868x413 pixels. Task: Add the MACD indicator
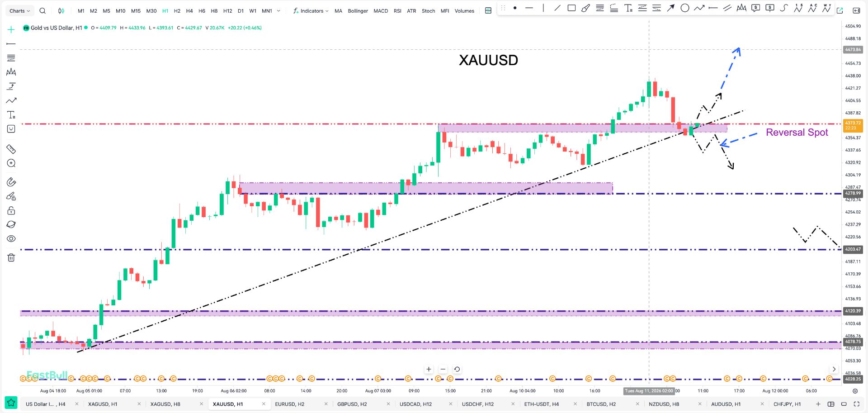click(381, 11)
